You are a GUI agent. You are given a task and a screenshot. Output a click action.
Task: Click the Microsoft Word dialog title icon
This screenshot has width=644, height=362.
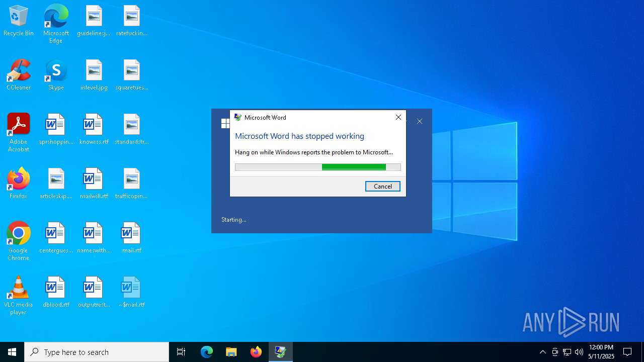[238, 117]
